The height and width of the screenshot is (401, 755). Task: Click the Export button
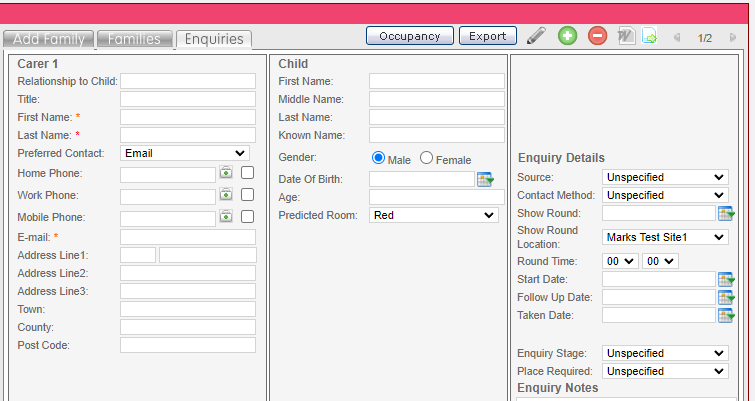(488, 36)
